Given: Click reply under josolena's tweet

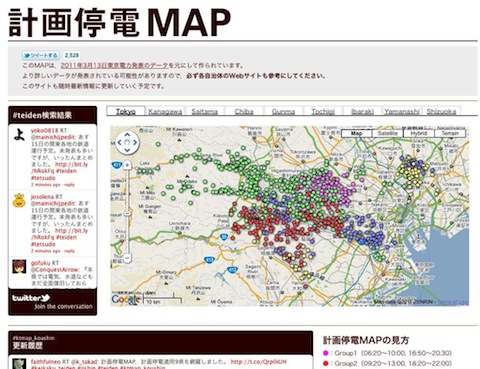Looking at the screenshot, I should pyautogui.click(x=69, y=251).
